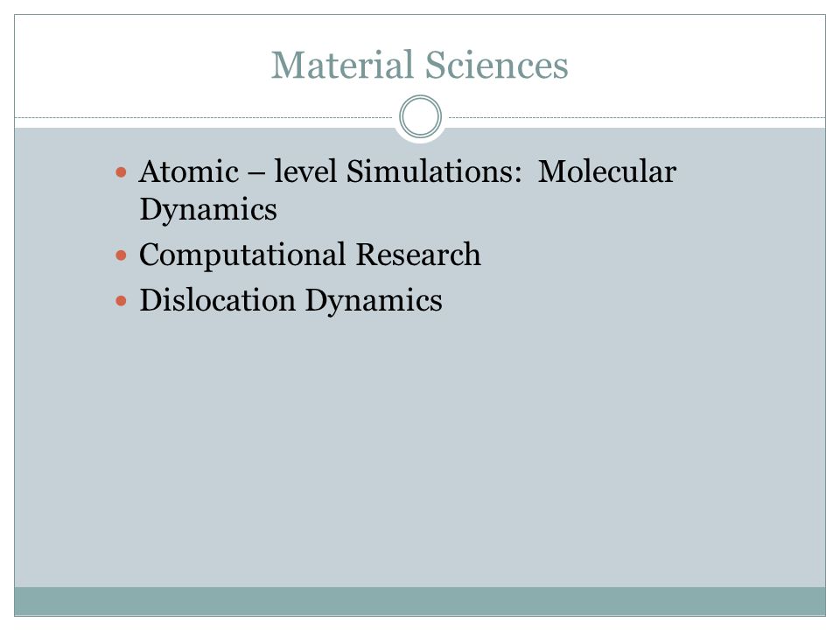Click the word Atomic in first bullet
This screenshot has height=630, width=840.
(189, 172)
